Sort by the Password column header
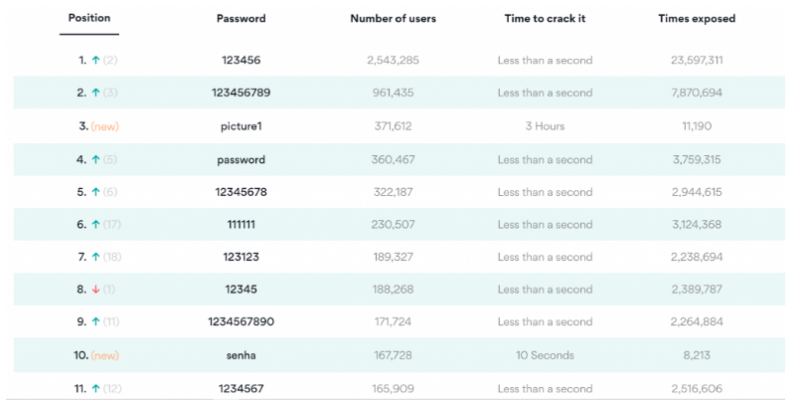Screen dimensions: 800x408 click(241, 19)
